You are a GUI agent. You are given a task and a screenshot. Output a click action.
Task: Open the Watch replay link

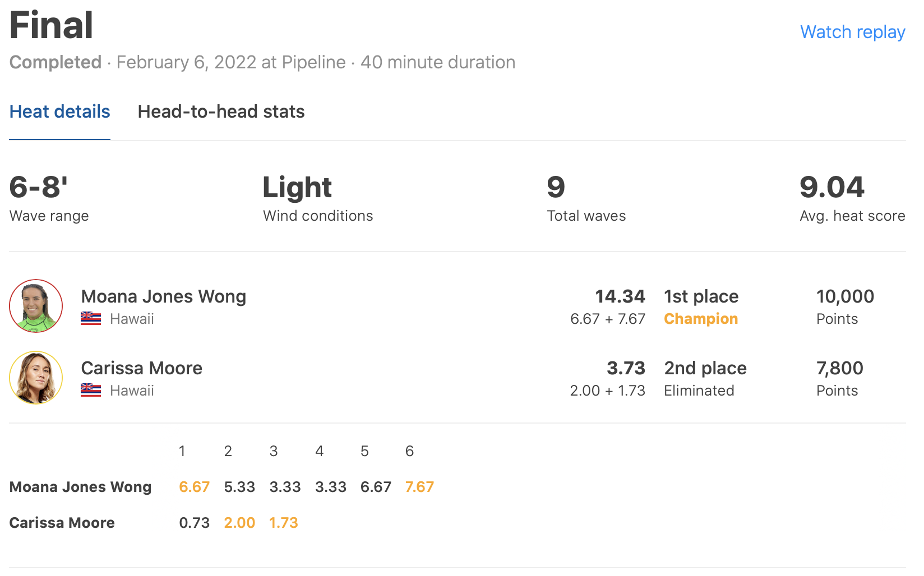pyautogui.click(x=852, y=32)
